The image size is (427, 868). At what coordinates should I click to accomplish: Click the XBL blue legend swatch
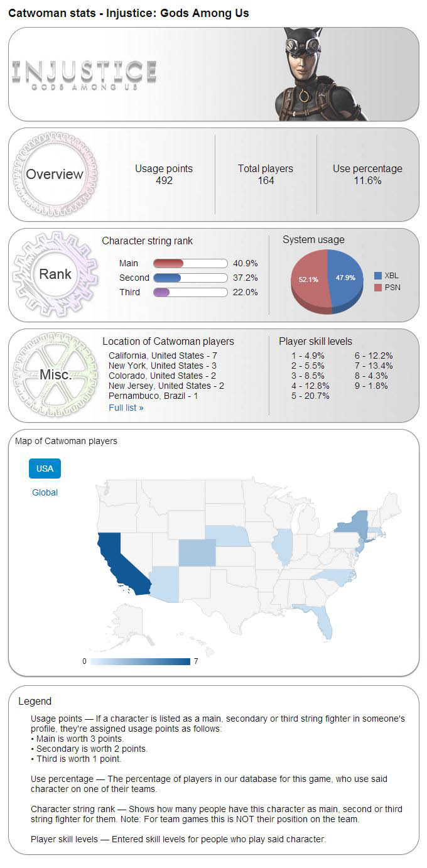(378, 276)
